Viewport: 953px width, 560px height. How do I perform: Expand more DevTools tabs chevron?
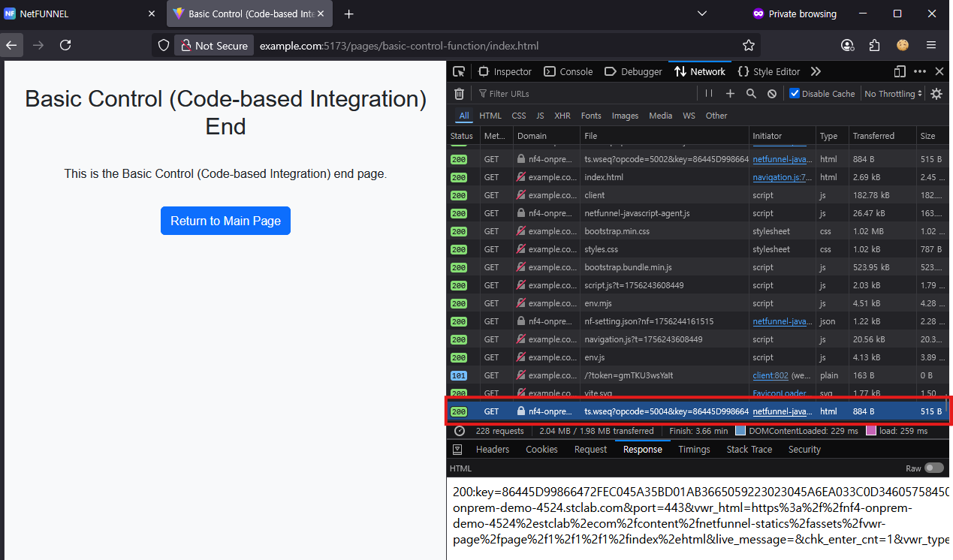(816, 71)
